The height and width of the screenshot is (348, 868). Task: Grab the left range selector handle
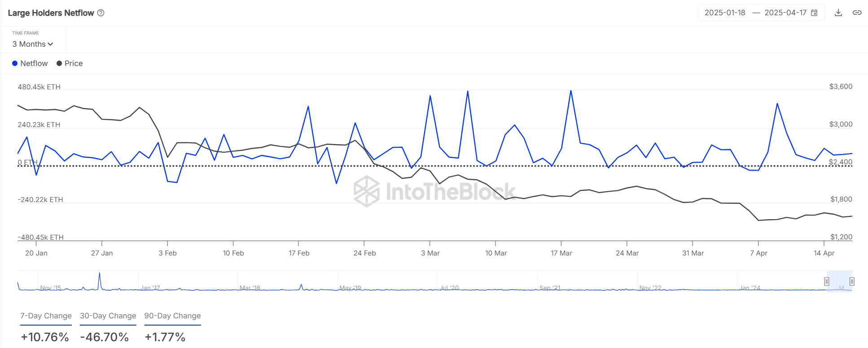827,282
